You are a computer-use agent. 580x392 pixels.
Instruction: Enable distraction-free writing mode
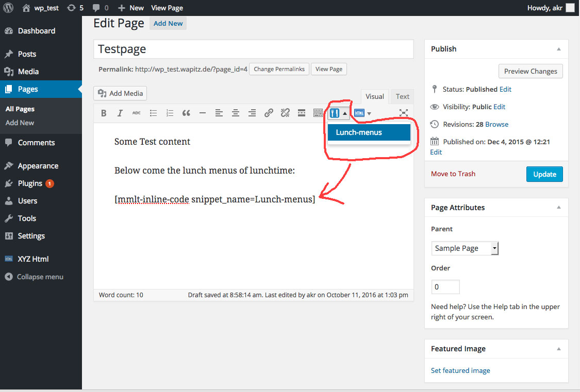[404, 113]
